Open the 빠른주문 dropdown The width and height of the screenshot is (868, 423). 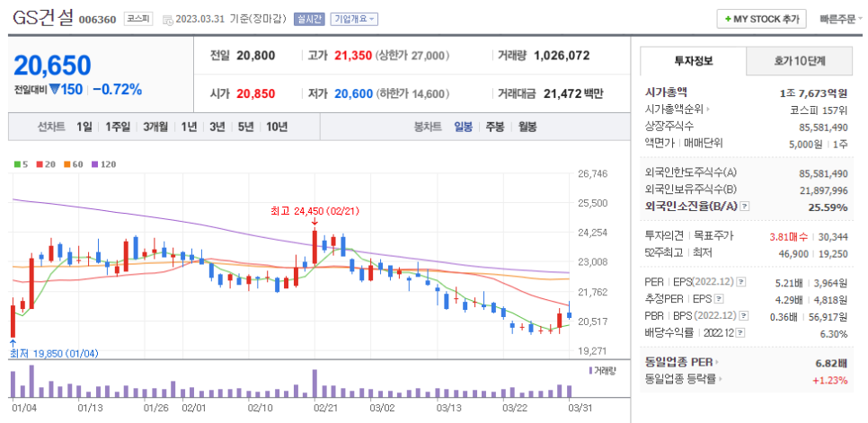(841, 19)
